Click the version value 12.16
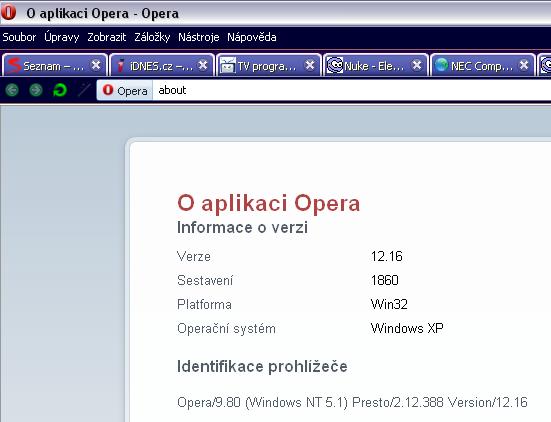The image size is (551, 422). pyautogui.click(x=387, y=257)
